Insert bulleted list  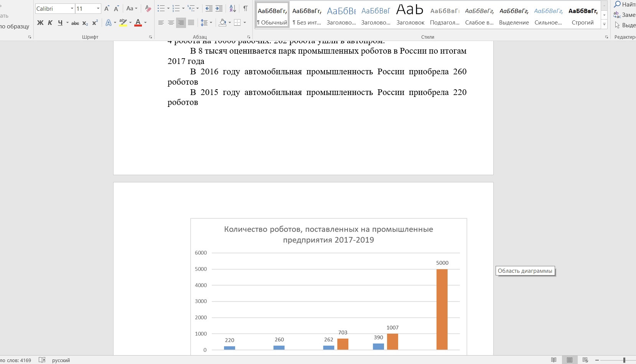pos(161,8)
